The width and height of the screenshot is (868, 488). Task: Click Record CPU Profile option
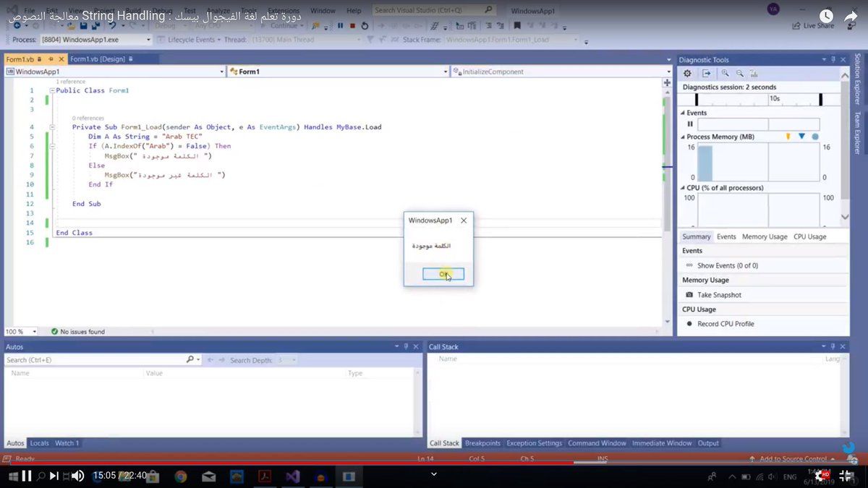pyautogui.click(x=726, y=324)
